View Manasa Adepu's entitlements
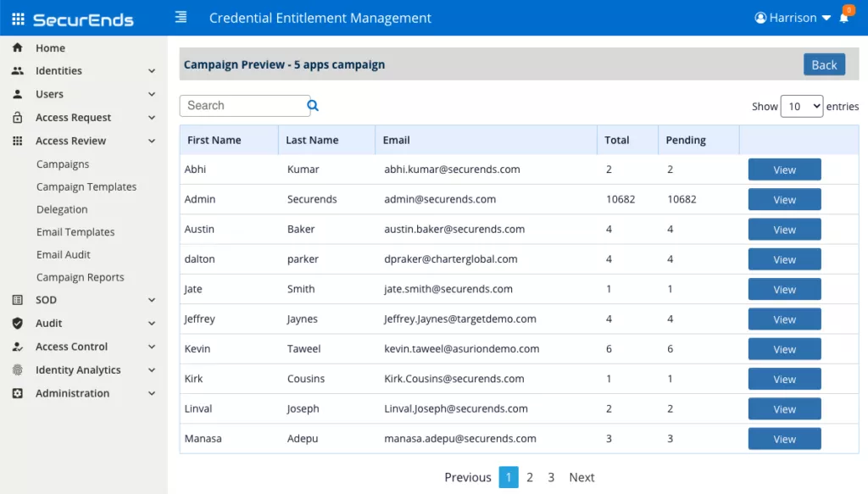This screenshot has height=494, width=868. [784, 439]
